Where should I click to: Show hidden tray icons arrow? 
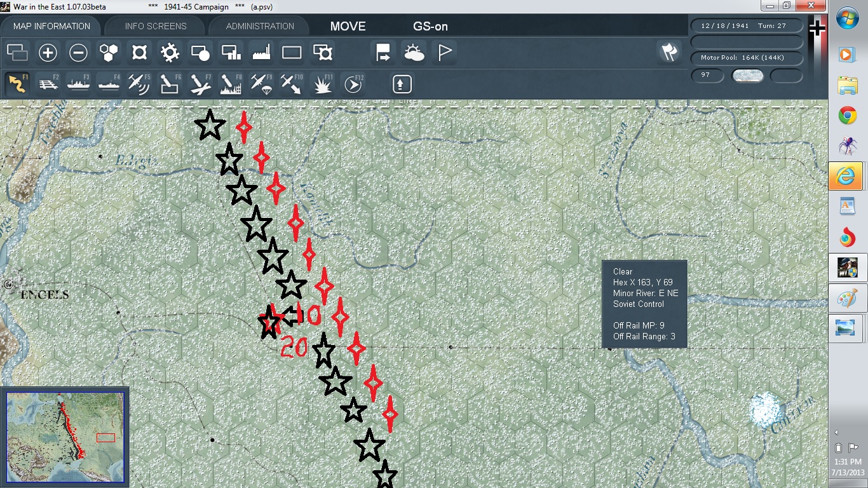(x=835, y=432)
